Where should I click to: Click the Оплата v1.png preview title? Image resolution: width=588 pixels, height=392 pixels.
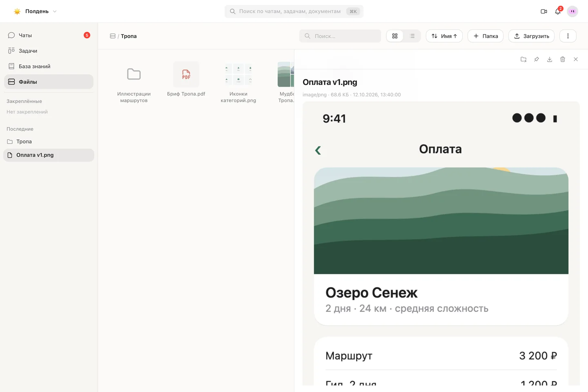[x=330, y=82]
